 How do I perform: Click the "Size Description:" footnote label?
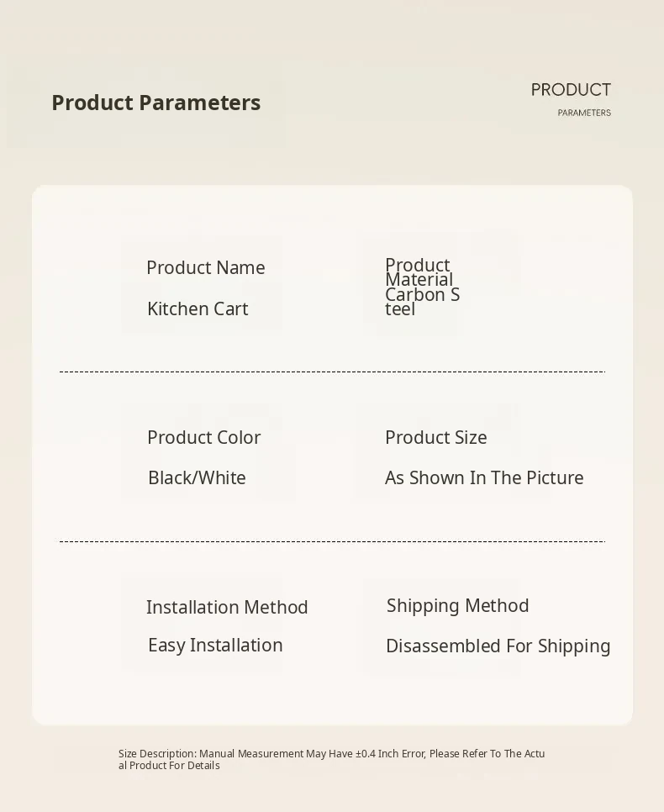click(157, 754)
